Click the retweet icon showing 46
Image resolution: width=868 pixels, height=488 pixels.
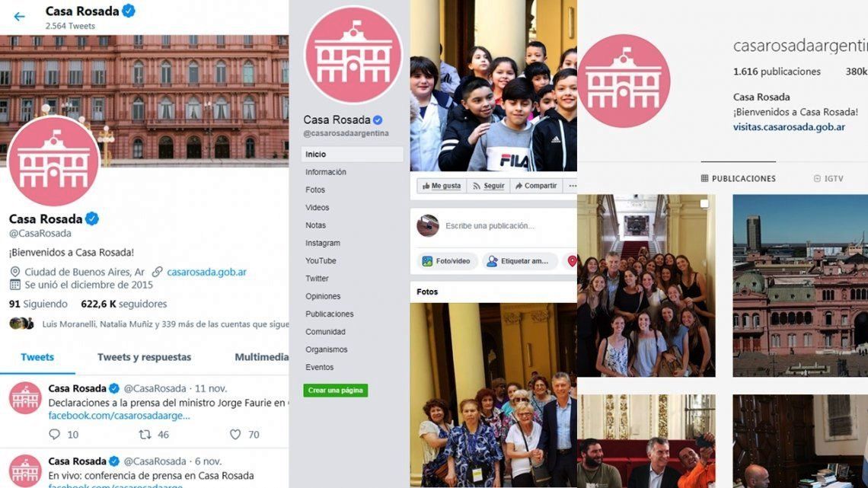pos(145,435)
